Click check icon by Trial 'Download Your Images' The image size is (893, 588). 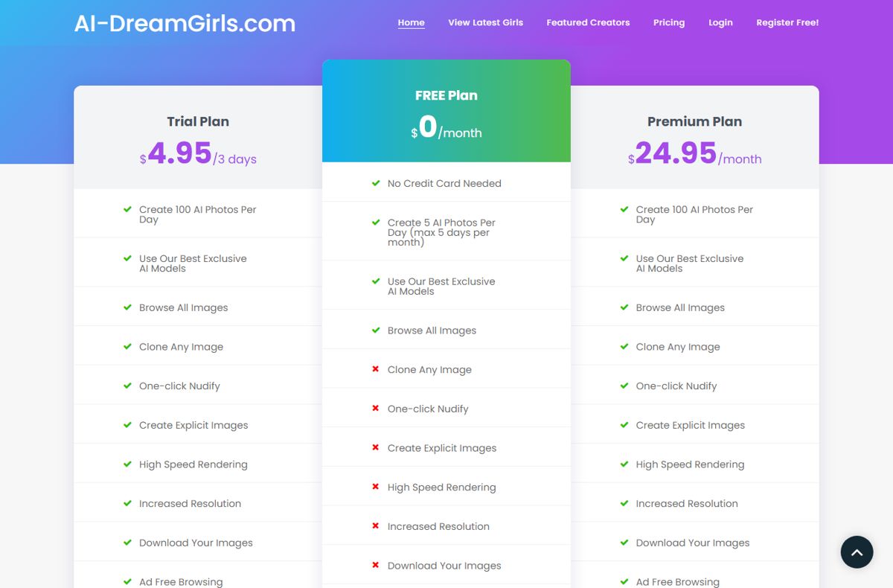pos(127,543)
